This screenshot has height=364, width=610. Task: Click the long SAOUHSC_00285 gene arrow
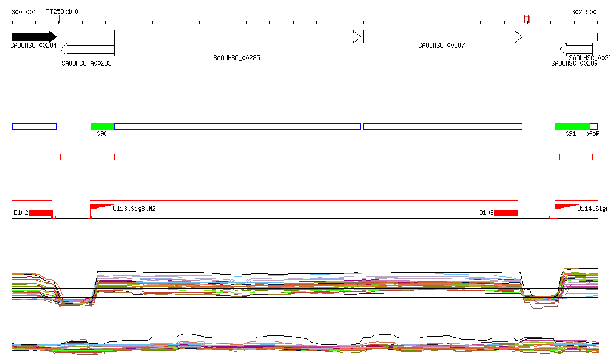coord(237,37)
